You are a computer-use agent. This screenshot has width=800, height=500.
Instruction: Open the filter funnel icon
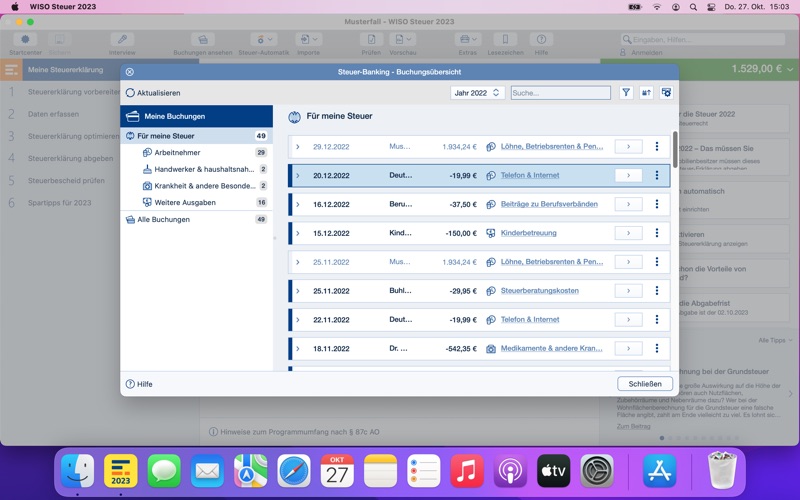(x=626, y=92)
